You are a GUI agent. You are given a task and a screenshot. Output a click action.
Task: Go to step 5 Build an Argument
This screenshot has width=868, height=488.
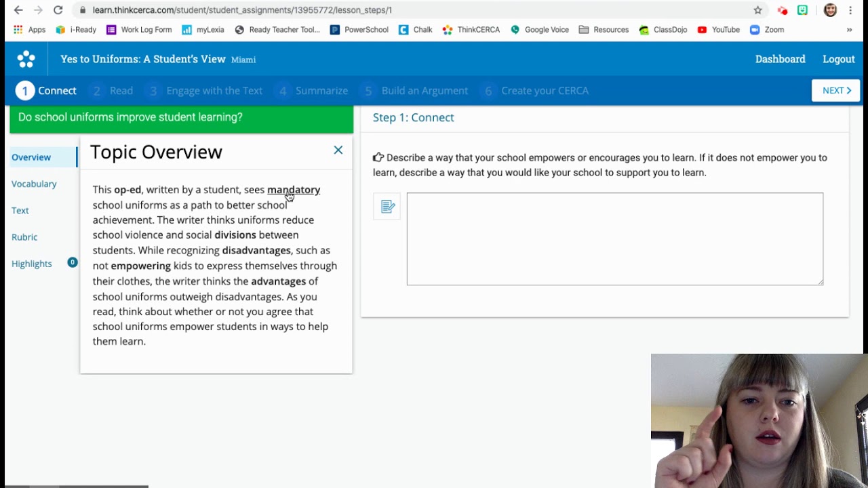tap(415, 91)
